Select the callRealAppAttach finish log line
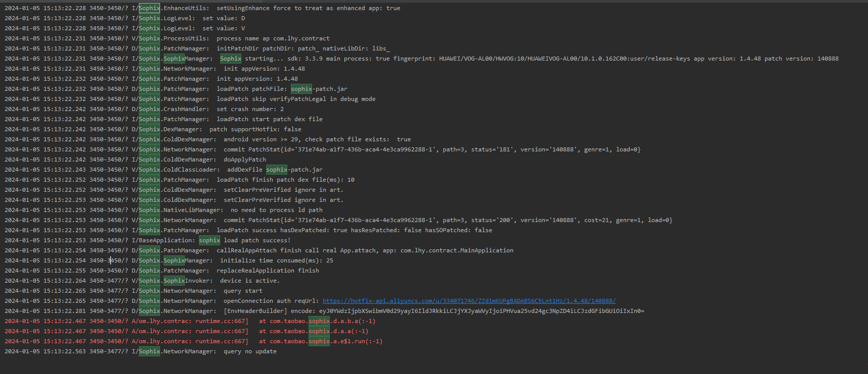The height and width of the screenshot is (374, 868). 365,250
